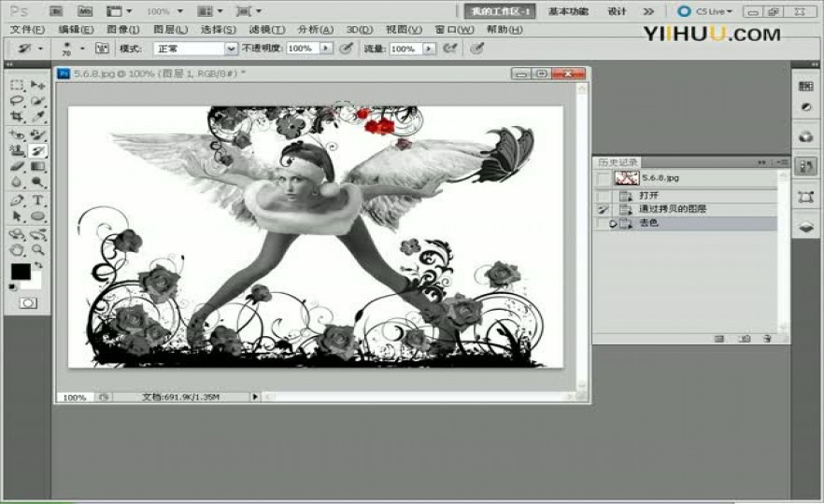Select the Brush tool in toolbox

(x=37, y=135)
